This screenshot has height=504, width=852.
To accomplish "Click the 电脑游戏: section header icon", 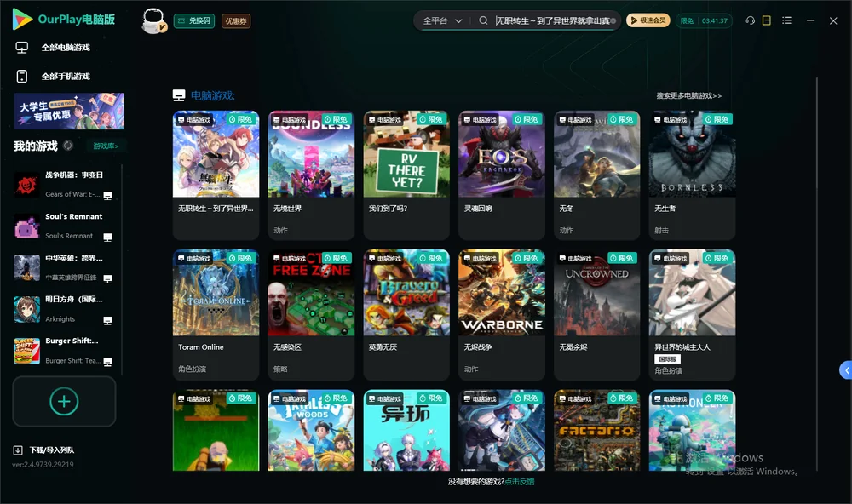I will 179,95.
